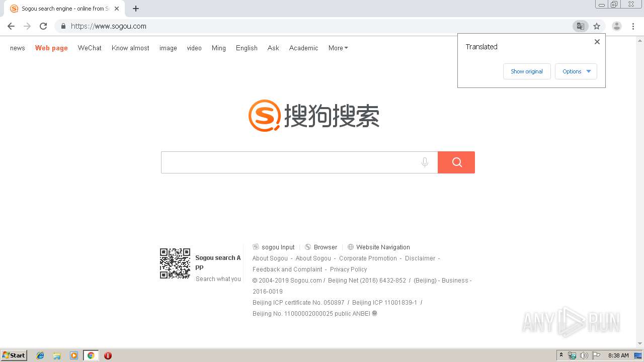Viewport: 644px width, 362px height.
Task: Click the browser forward arrow
Action: click(27, 26)
